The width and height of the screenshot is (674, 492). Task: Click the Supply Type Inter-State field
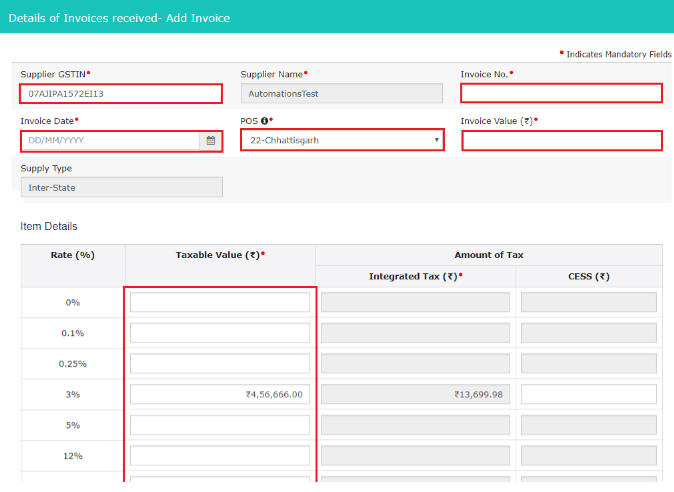click(121, 188)
